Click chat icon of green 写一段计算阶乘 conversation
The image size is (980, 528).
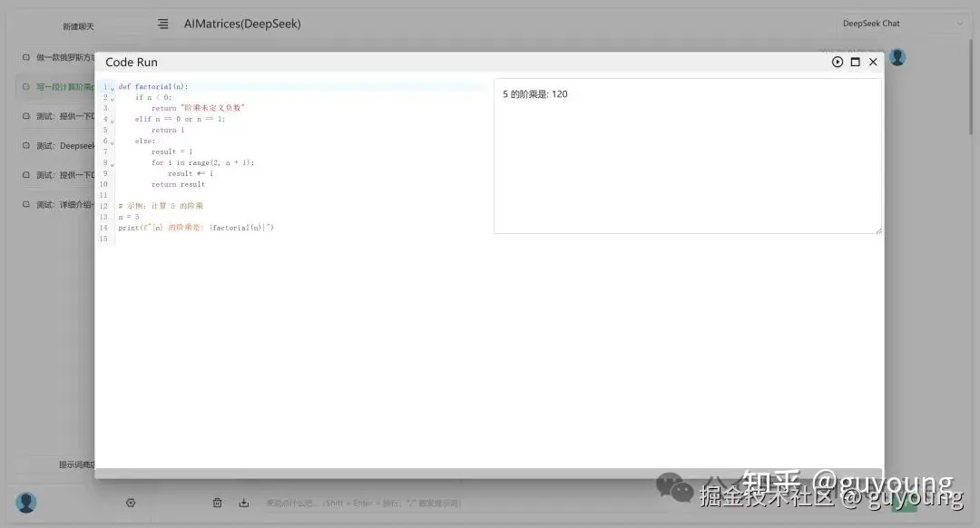(x=26, y=87)
